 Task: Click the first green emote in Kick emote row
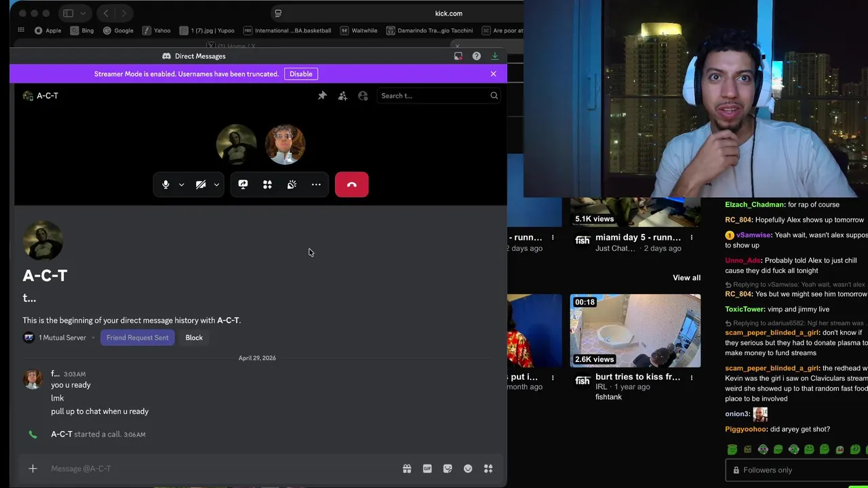732,449
